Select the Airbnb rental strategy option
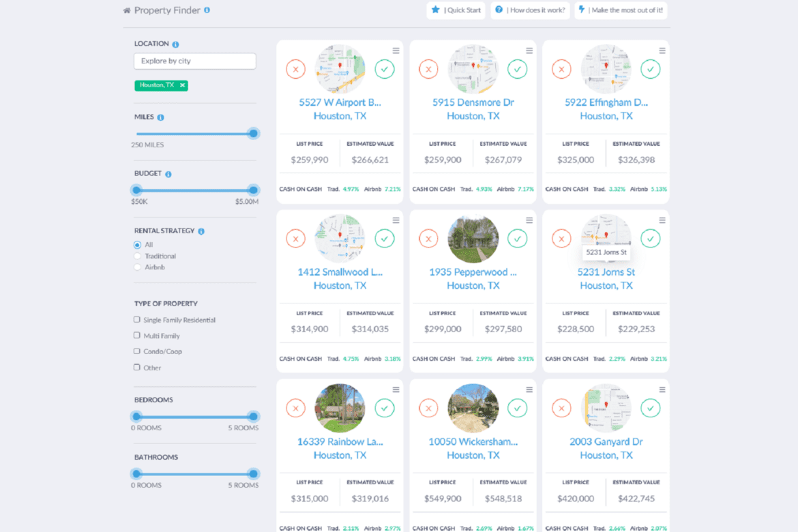798x532 pixels. (138, 267)
